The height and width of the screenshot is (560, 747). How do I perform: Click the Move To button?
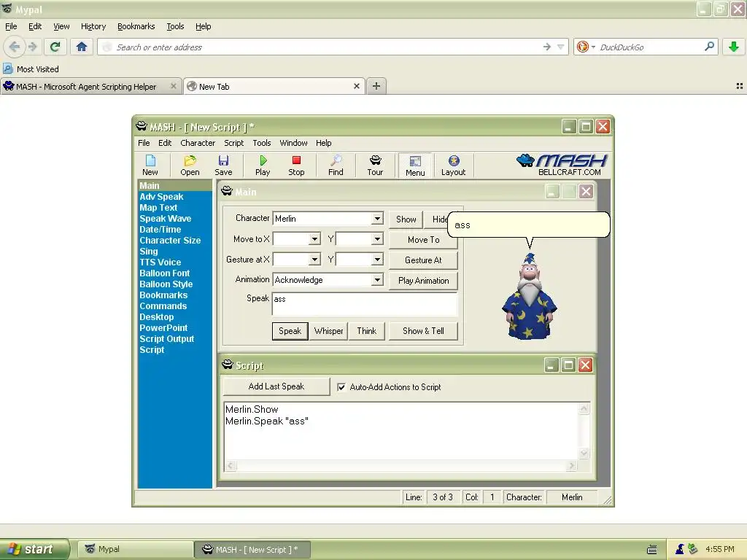[423, 240]
